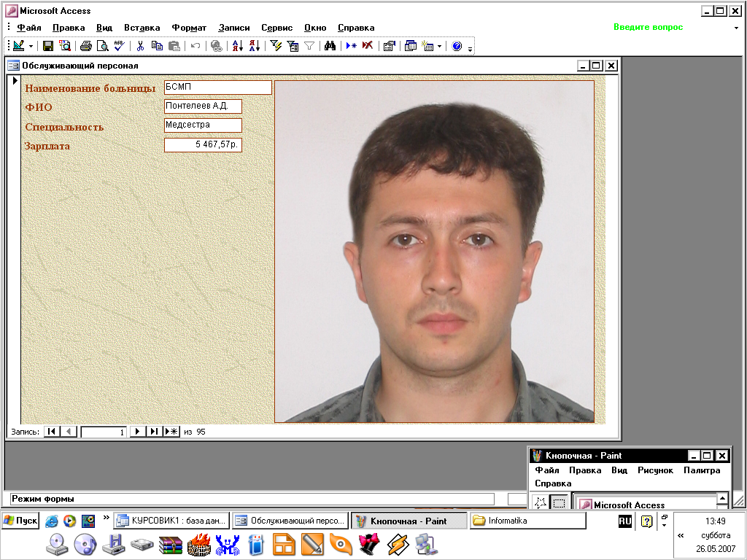This screenshot has height=560, width=747.
Task: Click the Spelling check icon
Action: point(120,46)
